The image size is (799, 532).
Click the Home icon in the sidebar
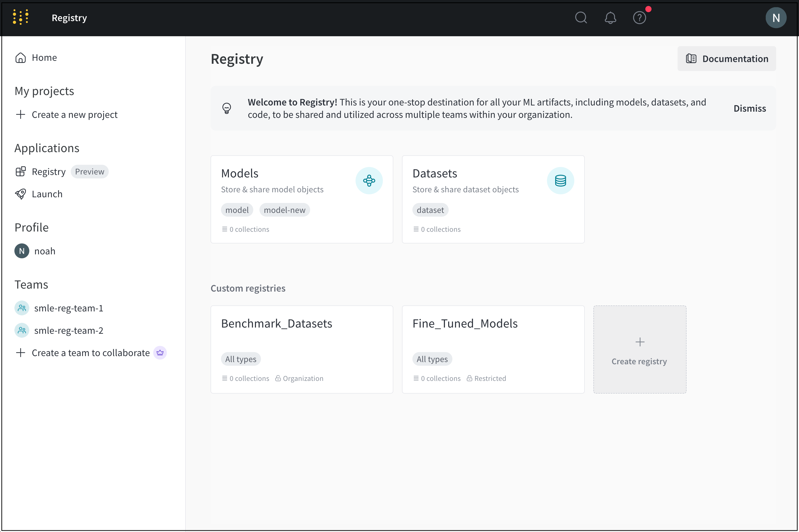coord(21,57)
